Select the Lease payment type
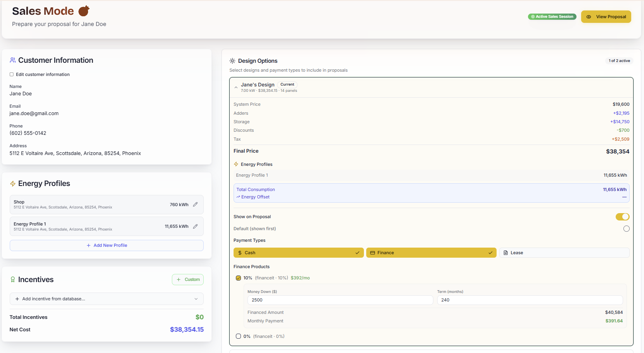The height and width of the screenshot is (353, 644). click(564, 253)
